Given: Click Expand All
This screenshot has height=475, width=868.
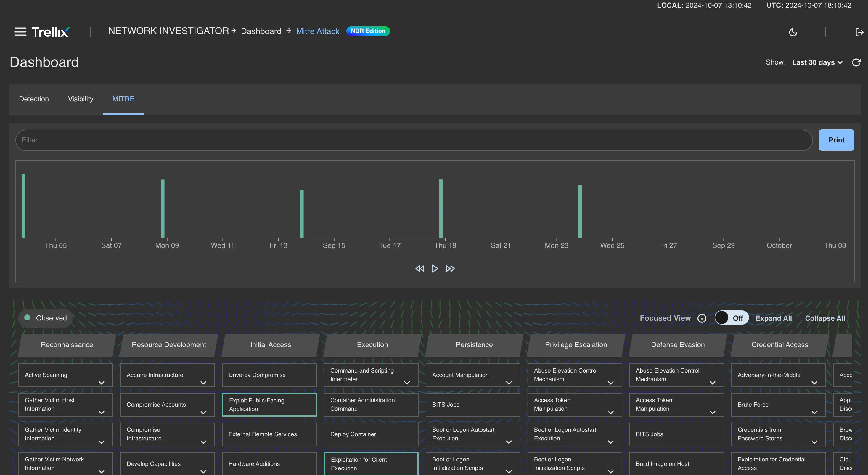Looking at the screenshot, I should [x=774, y=318].
